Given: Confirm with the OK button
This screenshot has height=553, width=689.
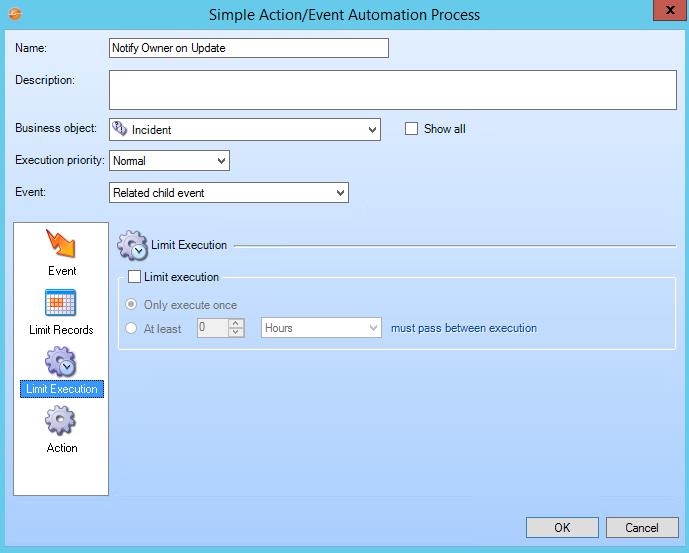Looking at the screenshot, I should point(562,528).
